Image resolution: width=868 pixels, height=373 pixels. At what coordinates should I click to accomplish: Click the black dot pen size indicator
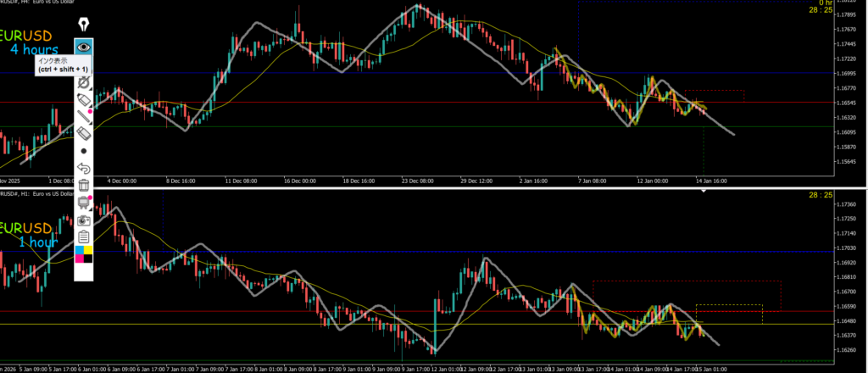click(x=83, y=151)
